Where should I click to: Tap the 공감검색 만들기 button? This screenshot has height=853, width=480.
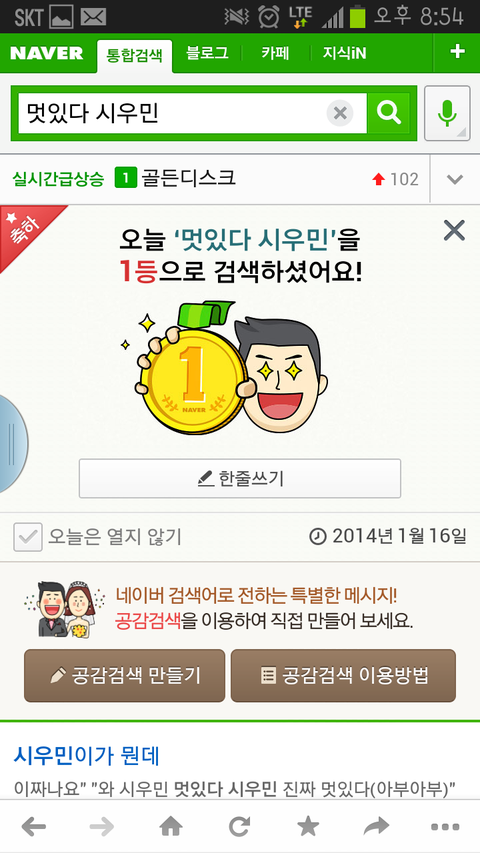click(x=125, y=676)
